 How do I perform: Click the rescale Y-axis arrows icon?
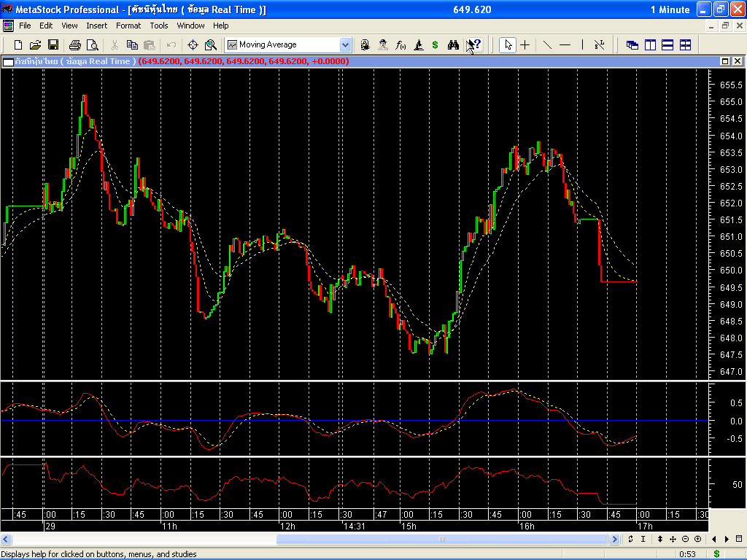pyautogui.click(x=631, y=539)
